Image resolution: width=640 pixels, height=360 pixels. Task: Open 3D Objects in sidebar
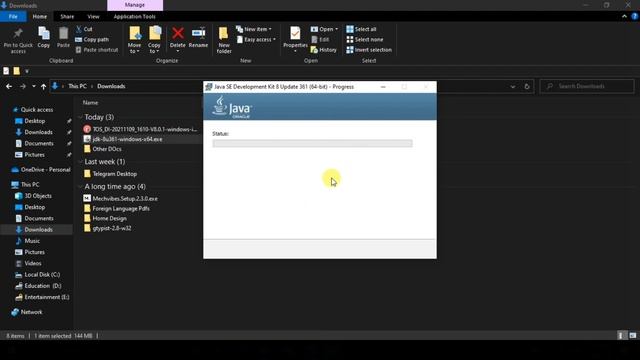[x=33, y=196]
